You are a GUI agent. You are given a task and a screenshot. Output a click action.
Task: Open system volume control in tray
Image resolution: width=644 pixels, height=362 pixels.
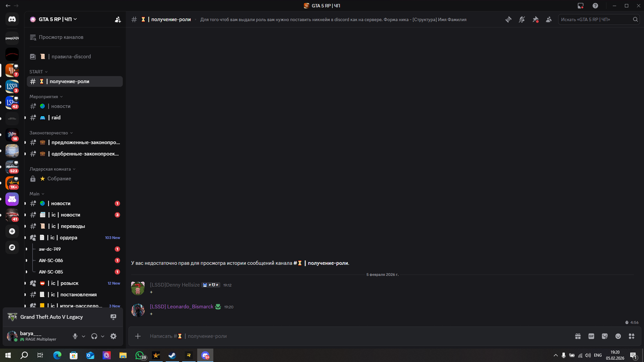click(x=588, y=355)
